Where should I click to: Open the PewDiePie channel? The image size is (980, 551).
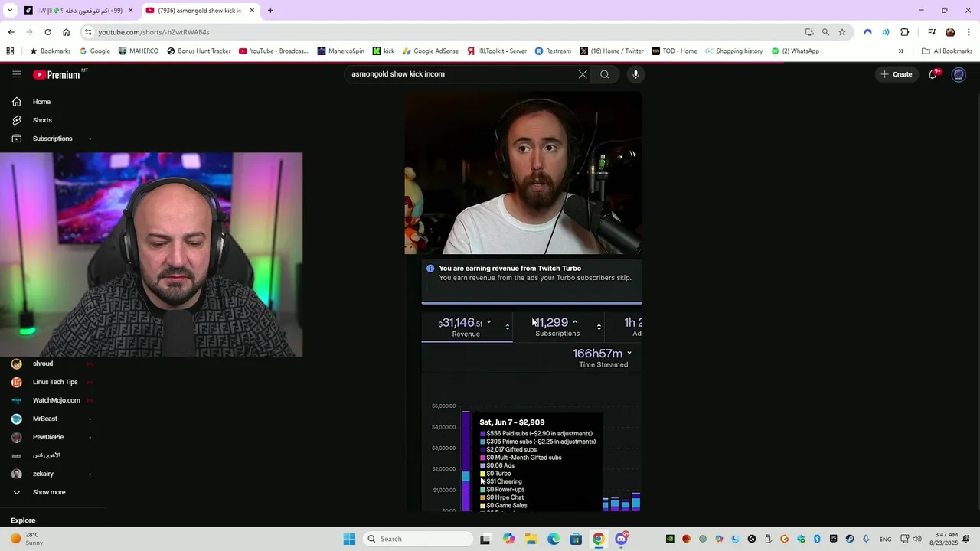pyautogui.click(x=48, y=437)
